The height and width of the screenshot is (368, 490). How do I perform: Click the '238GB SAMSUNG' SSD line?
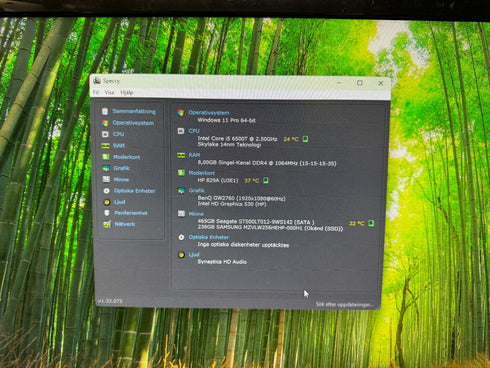[270, 228]
